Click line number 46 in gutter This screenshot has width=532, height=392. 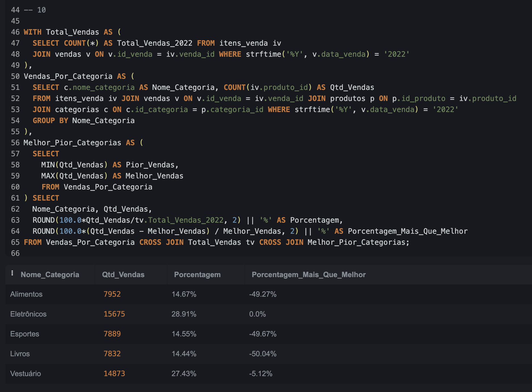[x=15, y=32]
